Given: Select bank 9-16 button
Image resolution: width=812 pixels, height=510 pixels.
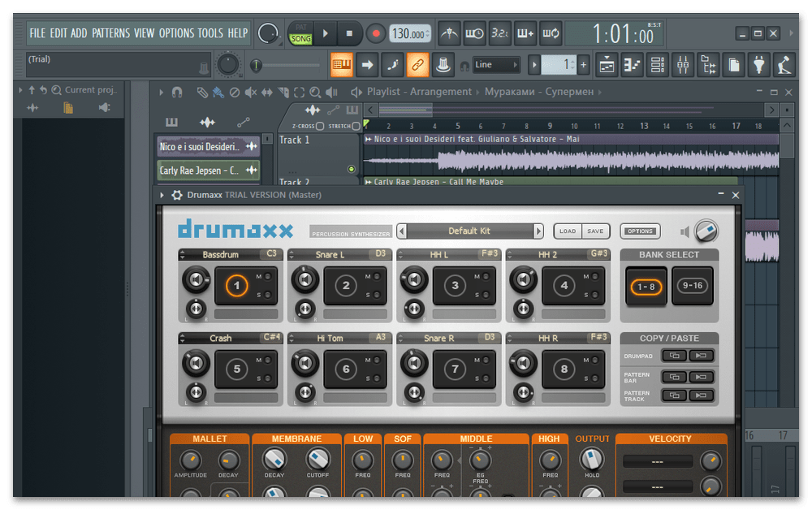Looking at the screenshot, I should pyautogui.click(x=693, y=287).
